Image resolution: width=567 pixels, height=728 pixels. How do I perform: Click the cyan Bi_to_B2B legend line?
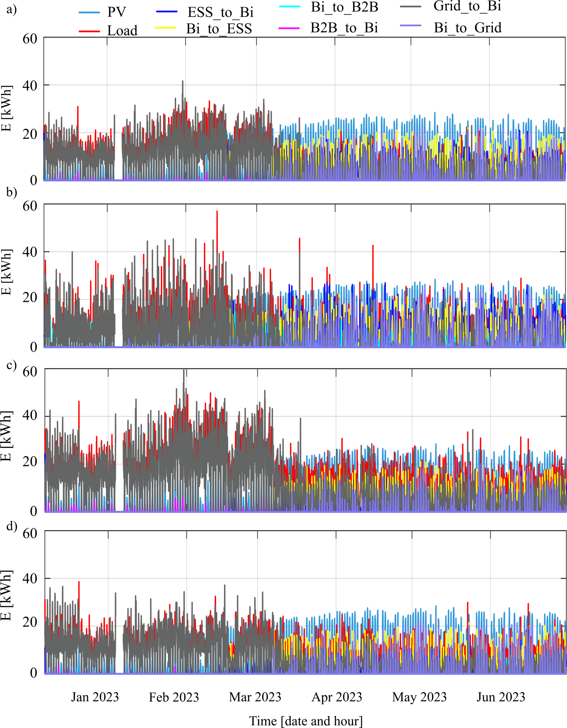pyautogui.click(x=290, y=6)
